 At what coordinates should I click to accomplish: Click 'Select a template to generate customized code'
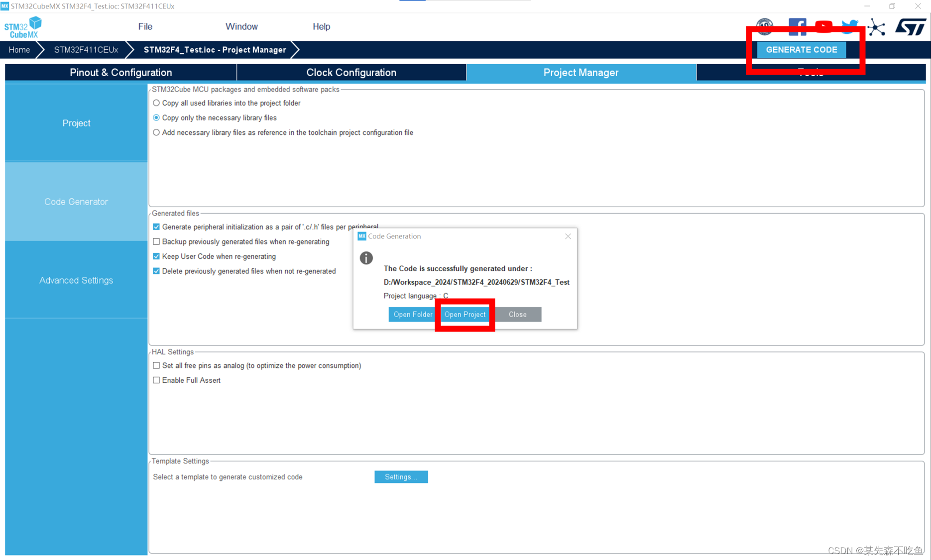point(228,477)
